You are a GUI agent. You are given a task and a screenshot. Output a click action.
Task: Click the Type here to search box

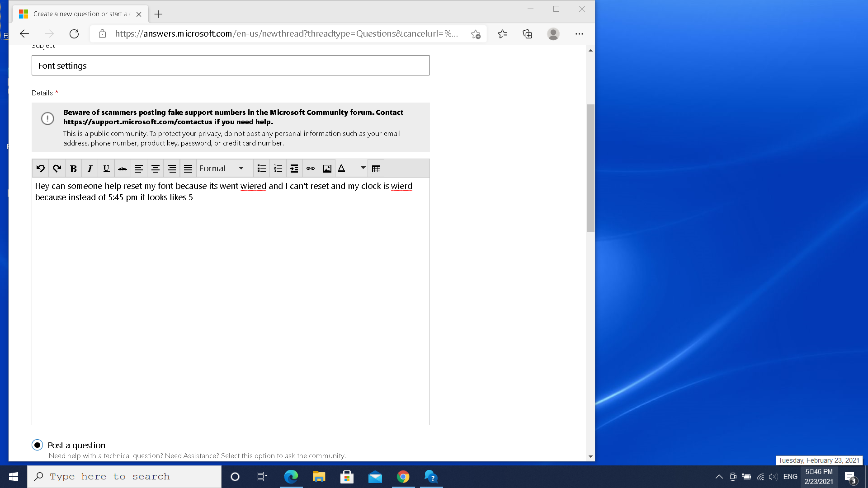coord(124,477)
